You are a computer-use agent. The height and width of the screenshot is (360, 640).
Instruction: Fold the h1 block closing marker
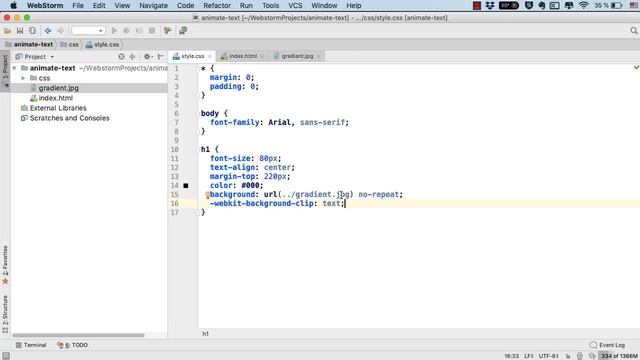tap(198, 212)
